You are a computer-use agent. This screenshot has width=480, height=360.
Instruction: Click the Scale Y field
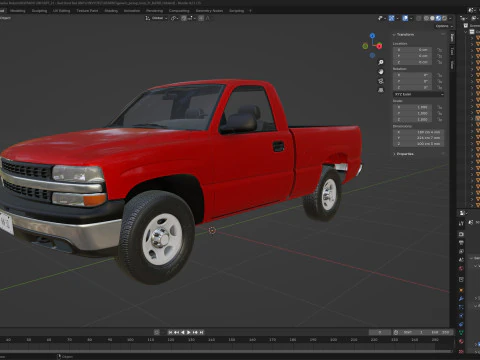[413, 113]
